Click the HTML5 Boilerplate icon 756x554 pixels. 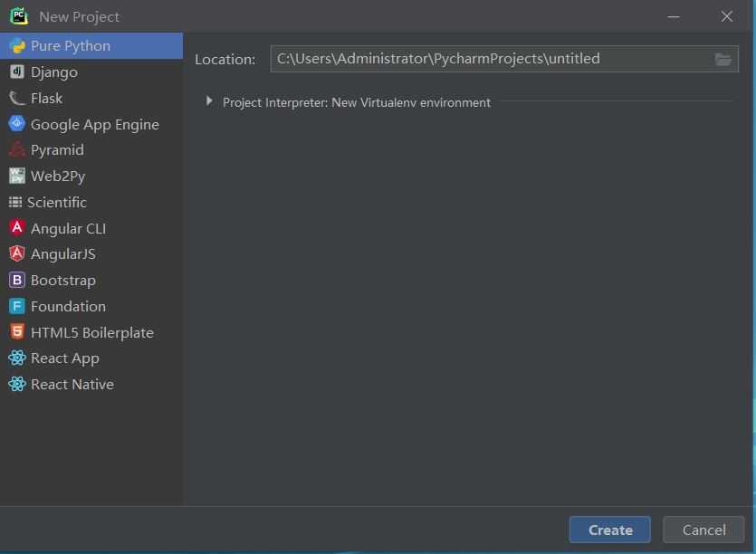(16, 332)
